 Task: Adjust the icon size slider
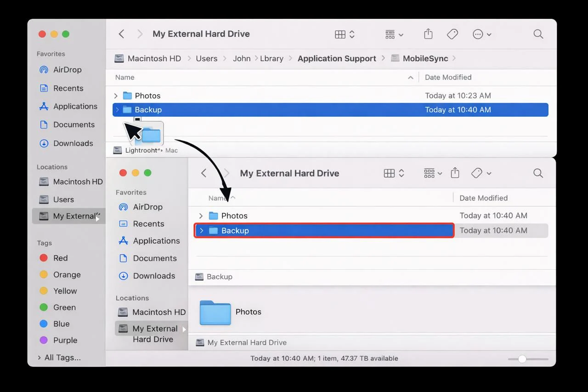point(522,359)
